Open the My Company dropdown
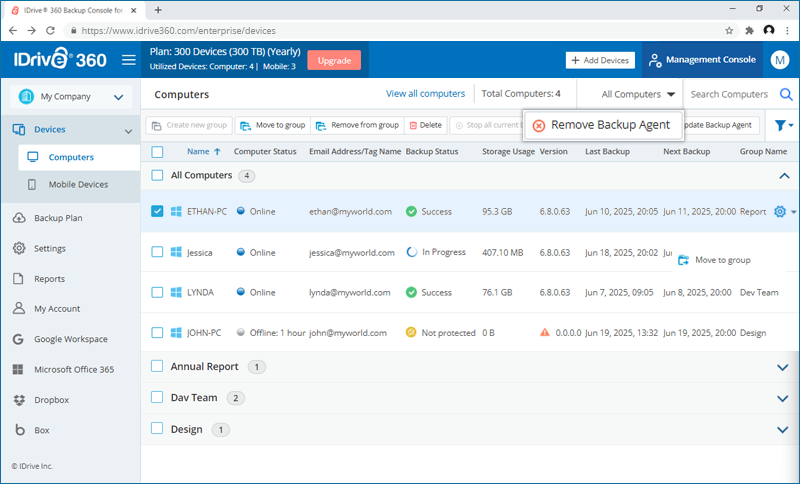 click(71, 97)
